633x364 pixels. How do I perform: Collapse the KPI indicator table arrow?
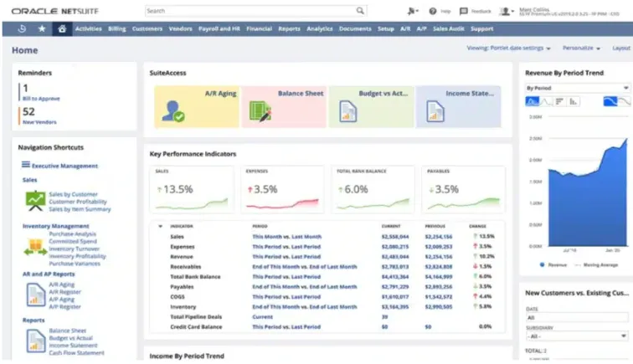(160, 227)
